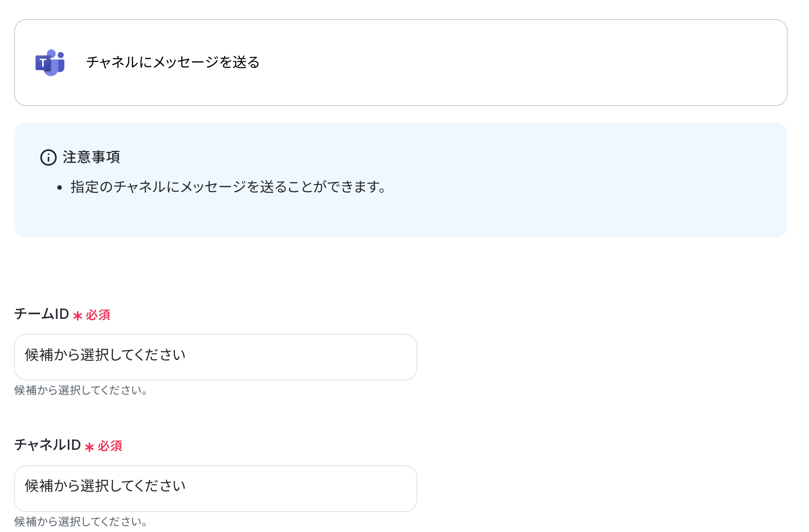Click the Microsoft Teams logo icon
The height and width of the screenshot is (532, 809).
click(50, 62)
